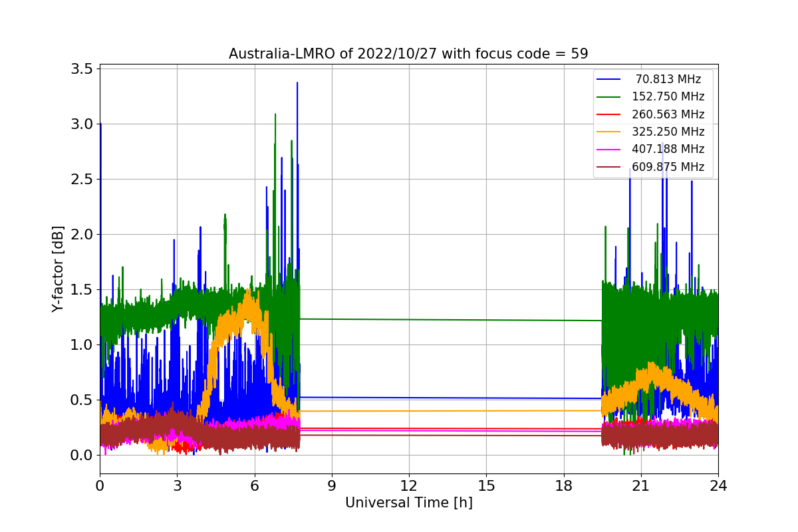Click the 2.0 tick on the y-axis
This screenshot has height=532, width=798.
[x=82, y=235]
